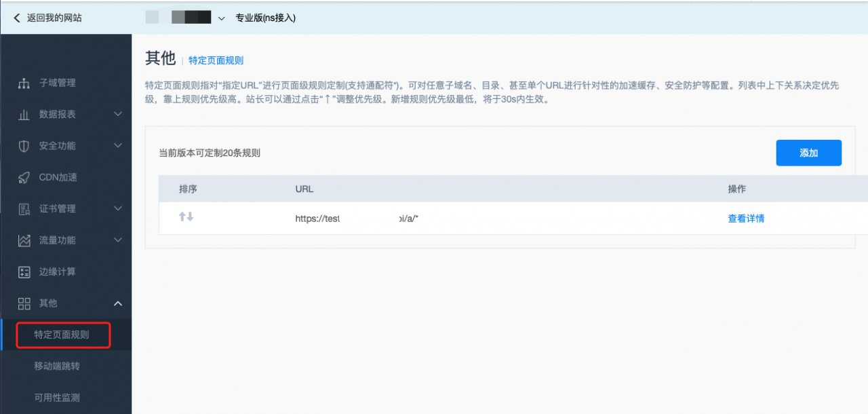The image size is (868, 414).
Task: Click the 添加 button
Action: (x=808, y=153)
